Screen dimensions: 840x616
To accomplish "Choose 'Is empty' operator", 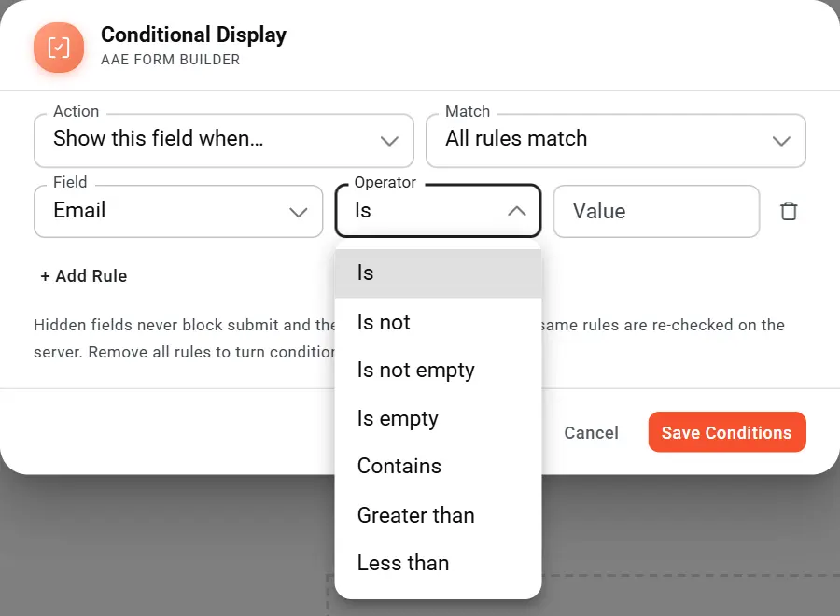I will pos(439,418).
